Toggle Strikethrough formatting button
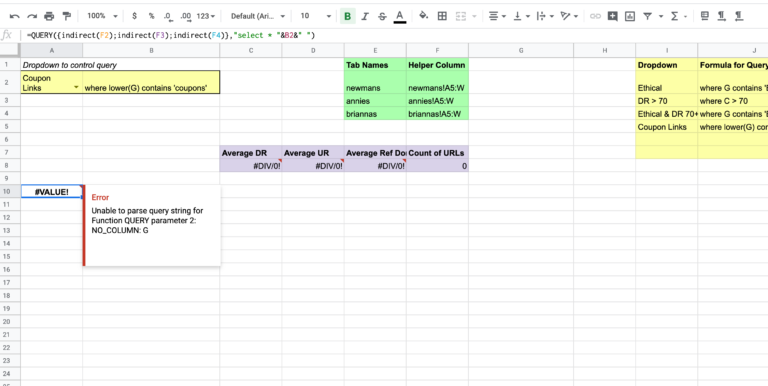The height and width of the screenshot is (386, 768). click(382, 16)
